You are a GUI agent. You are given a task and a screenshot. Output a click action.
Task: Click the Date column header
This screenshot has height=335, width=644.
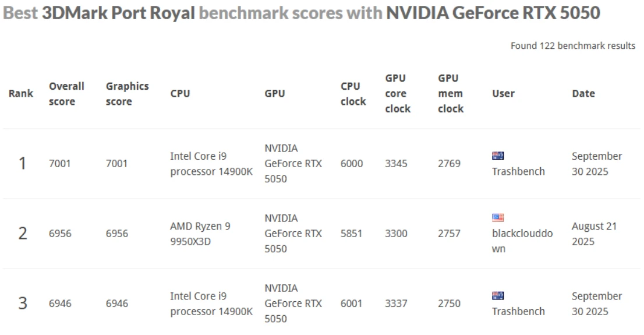(583, 93)
